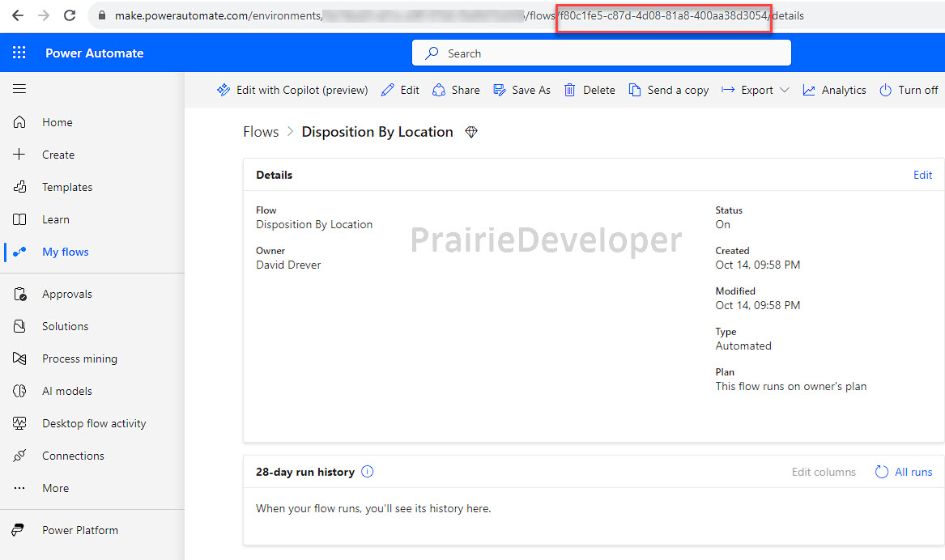Click the Connections plug icon
The width and height of the screenshot is (945, 560).
[x=19, y=456]
